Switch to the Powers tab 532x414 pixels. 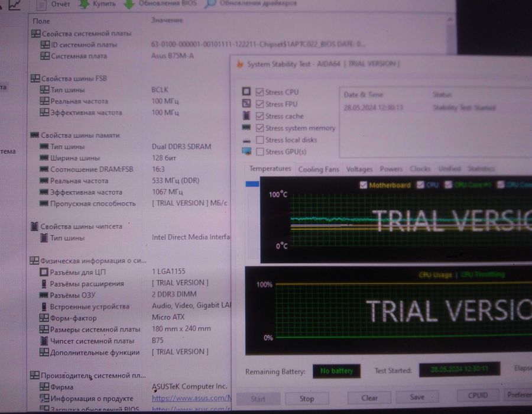point(391,169)
